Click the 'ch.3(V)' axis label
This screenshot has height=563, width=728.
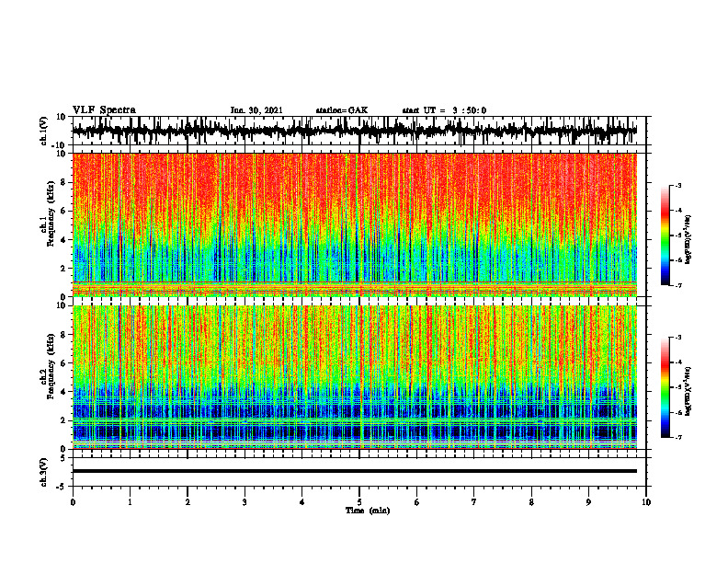coord(44,472)
